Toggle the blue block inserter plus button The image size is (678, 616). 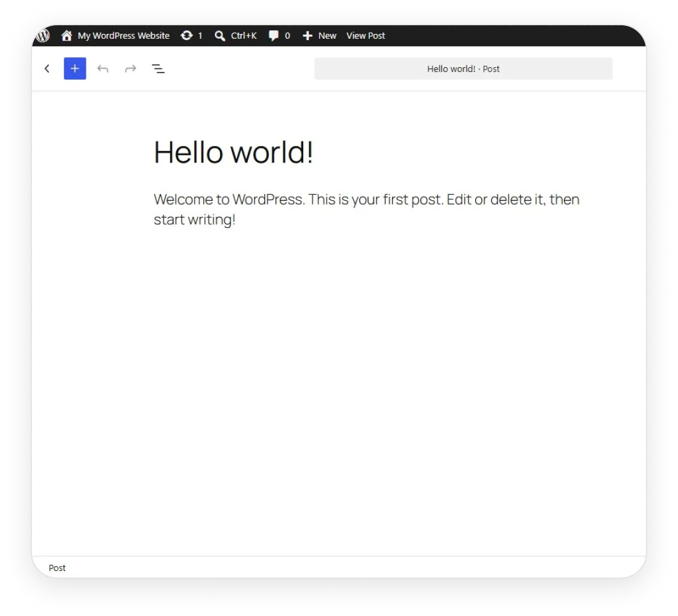pyautogui.click(x=75, y=68)
